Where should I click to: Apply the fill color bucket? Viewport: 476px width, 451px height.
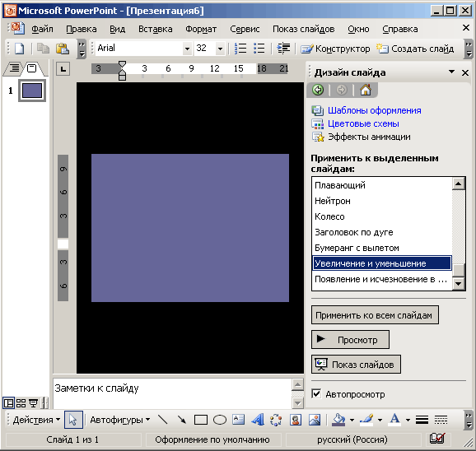click(x=338, y=420)
